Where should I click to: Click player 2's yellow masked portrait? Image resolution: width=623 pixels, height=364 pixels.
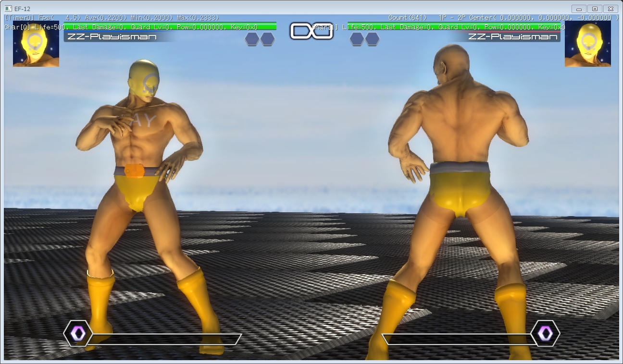587,44
